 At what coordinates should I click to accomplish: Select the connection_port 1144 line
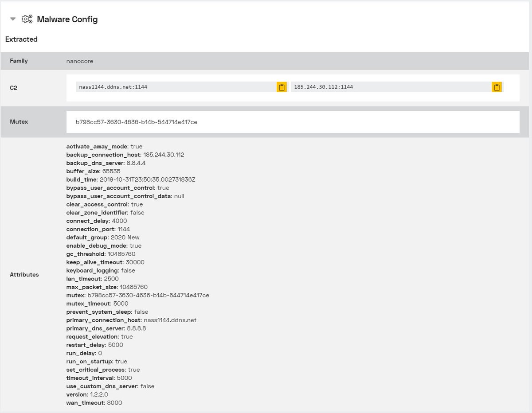[x=98, y=229]
